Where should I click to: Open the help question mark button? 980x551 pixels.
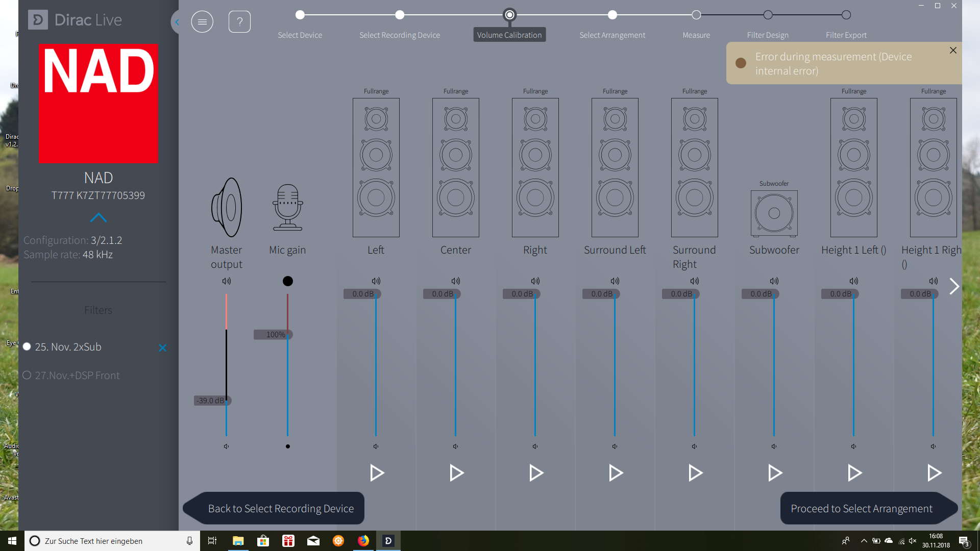coord(239,21)
